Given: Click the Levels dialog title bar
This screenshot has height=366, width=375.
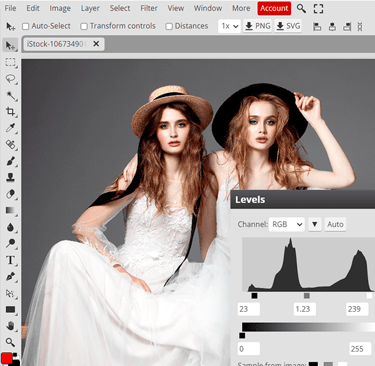Looking at the screenshot, I should point(303,199).
